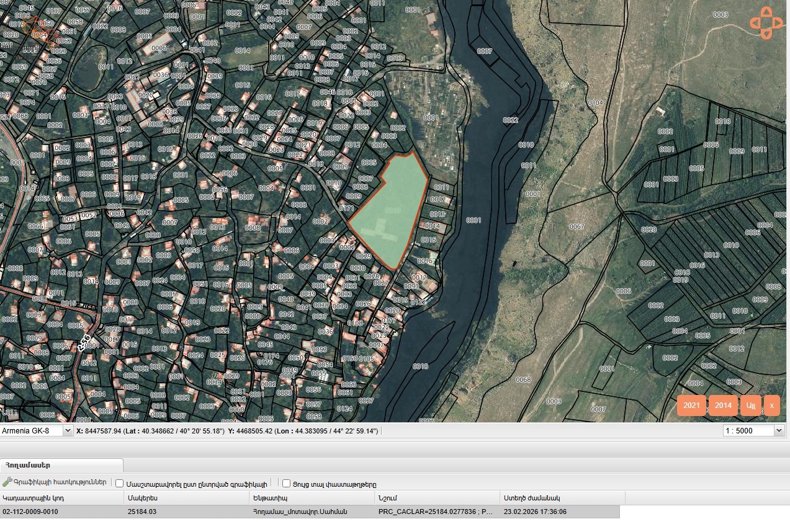Click the wrench graphic properties icon
Viewport: 790px width, 532px height.
pos(7,482)
